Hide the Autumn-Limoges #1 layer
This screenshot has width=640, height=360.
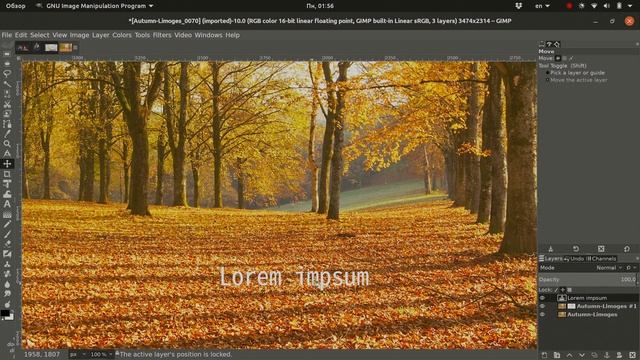[542, 306]
